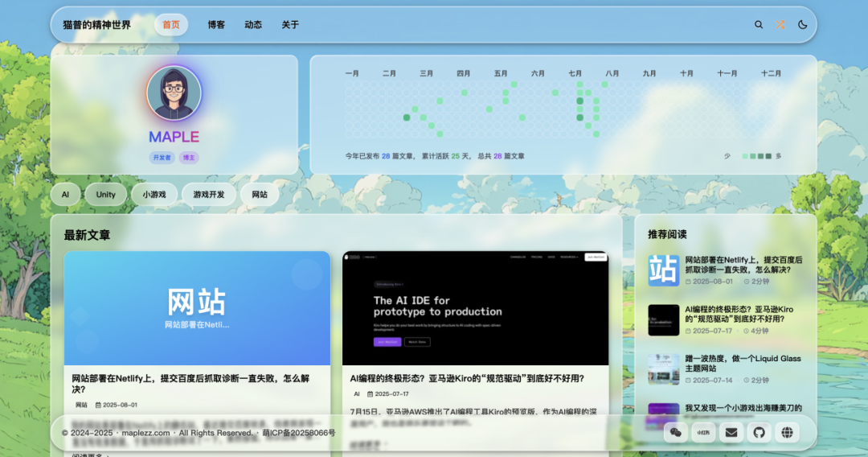Image resolution: width=868 pixels, height=457 pixels.
Task: Open article title AI编程的终极形态 in latest posts
Action: click(x=467, y=378)
